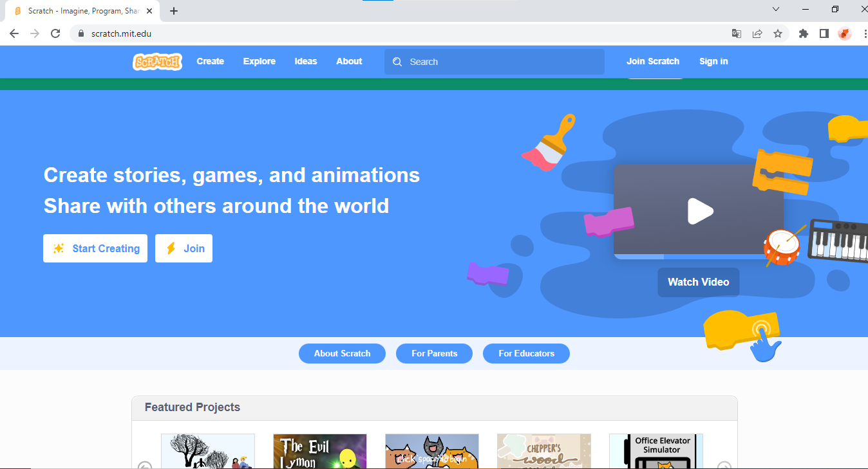
Task: Share this page via share icon
Action: [757, 33]
